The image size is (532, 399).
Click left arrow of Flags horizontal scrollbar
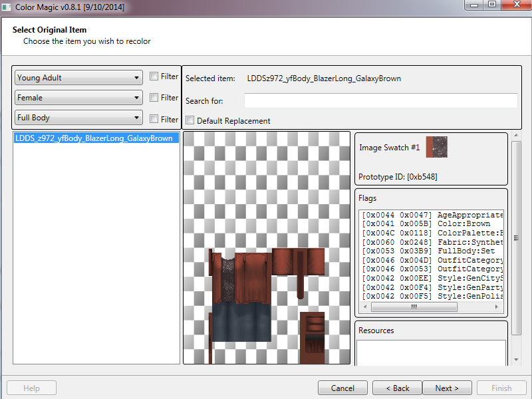(x=365, y=307)
